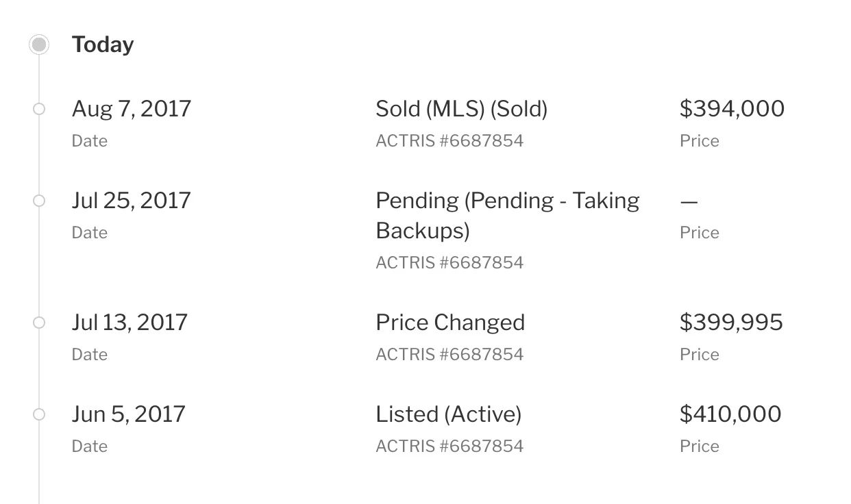851x504 pixels.
Task: Click the Today heading text
Action: click(103, 45)
